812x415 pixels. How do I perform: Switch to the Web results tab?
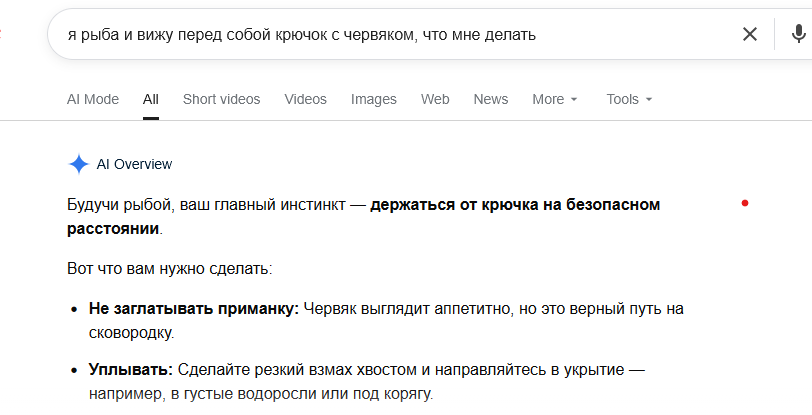[x=435, y=99]
